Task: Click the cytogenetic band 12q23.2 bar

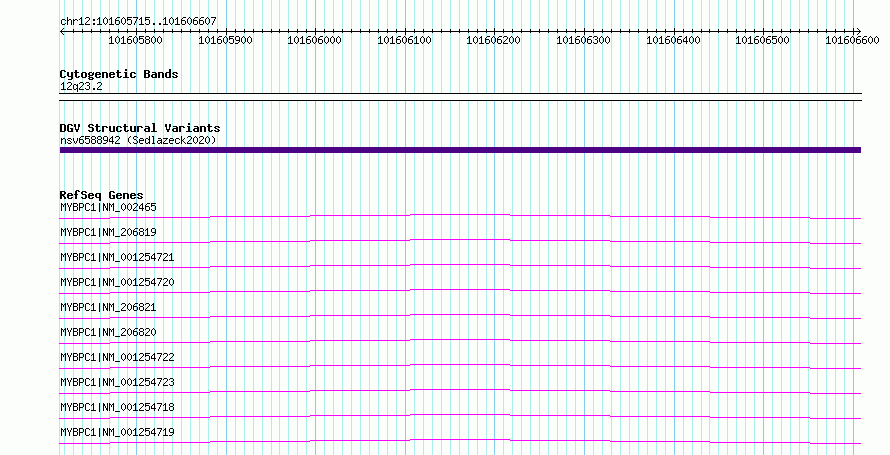Action: (460, 97)
